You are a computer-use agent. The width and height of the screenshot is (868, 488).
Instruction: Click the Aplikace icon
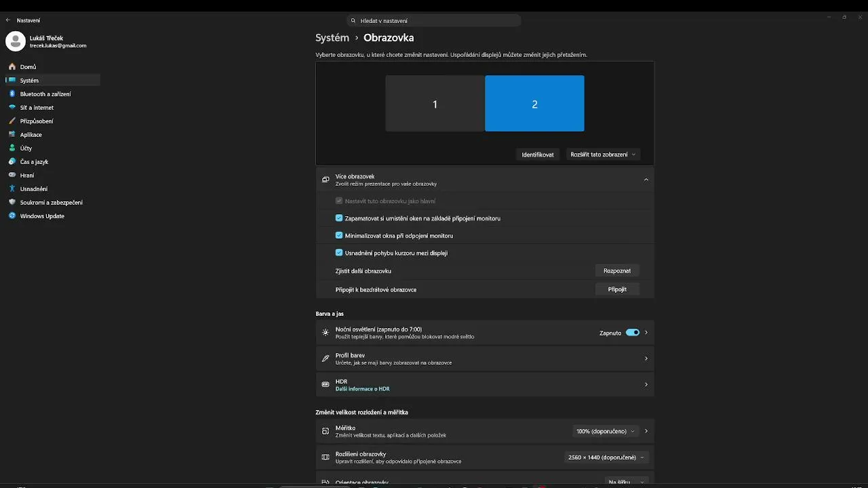click(x=12, y=135)
